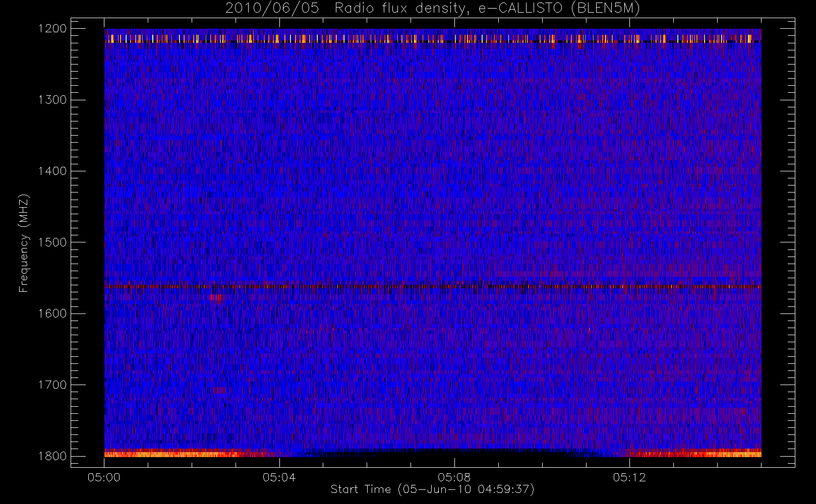Click the "Start Time (05-Jun-10 04:59:37)" label
The height and width of the screenshot is (504, 816).
pyautogui.click(x=432, y=489)
